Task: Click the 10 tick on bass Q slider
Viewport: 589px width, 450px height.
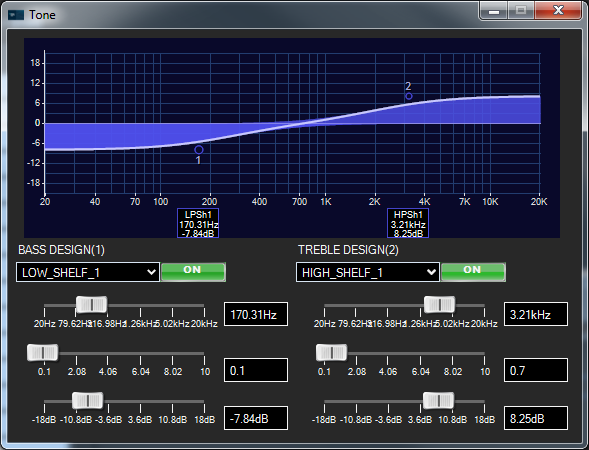Action: 205,372
